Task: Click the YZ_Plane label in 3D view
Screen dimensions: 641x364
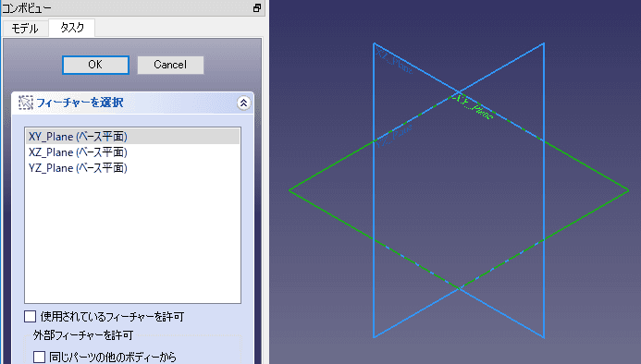Action: click(394, 136)
